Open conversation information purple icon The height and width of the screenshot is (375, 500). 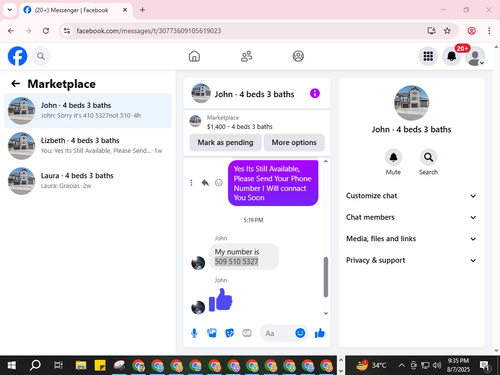pyautogui.click(x=315, y=93)
